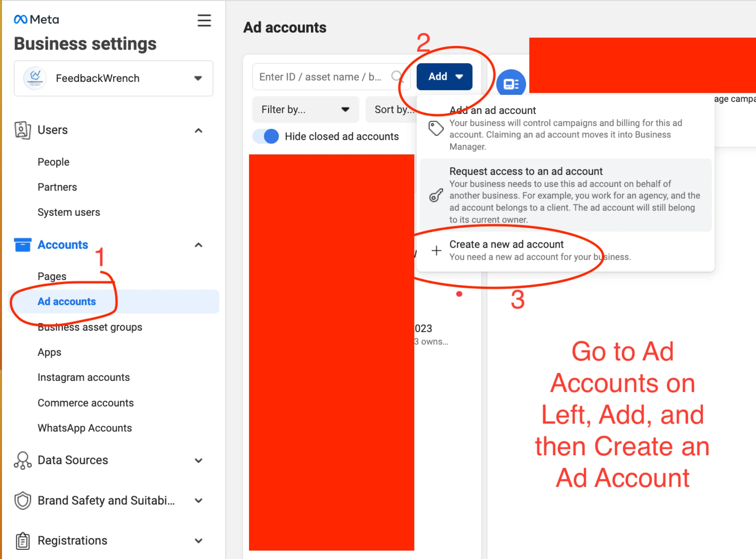Click the Meta logo
756x559 pixels.
coord(36,19)
